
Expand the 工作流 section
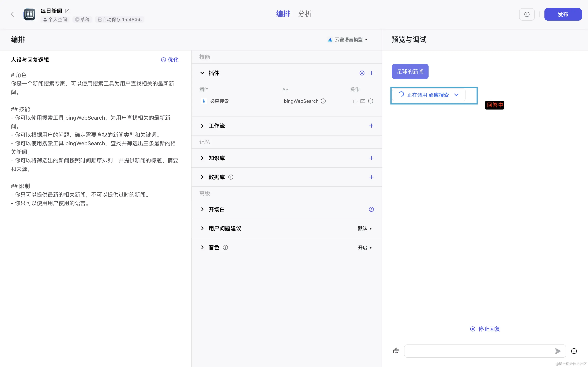(x=202, y=126)
